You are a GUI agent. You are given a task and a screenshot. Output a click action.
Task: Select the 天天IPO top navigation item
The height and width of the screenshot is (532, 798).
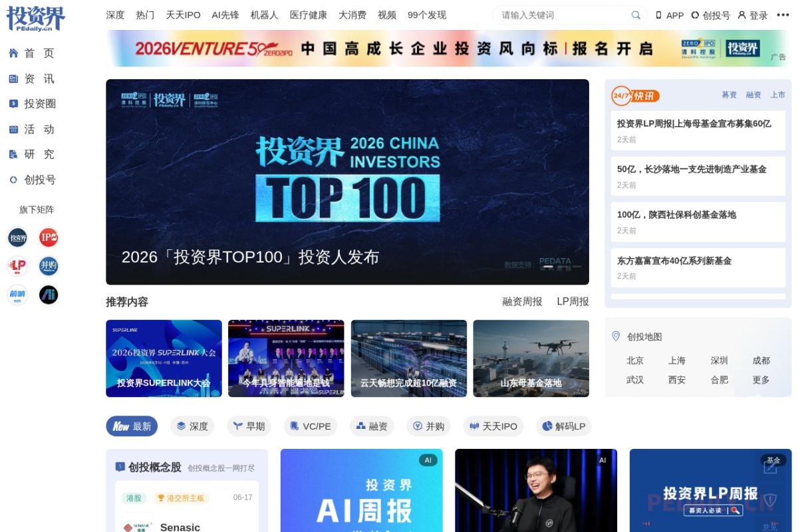coord(183,15)
